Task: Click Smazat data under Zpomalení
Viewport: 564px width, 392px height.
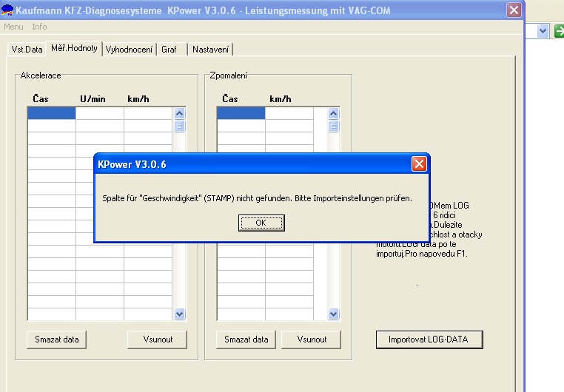Action: click(246, 339)
